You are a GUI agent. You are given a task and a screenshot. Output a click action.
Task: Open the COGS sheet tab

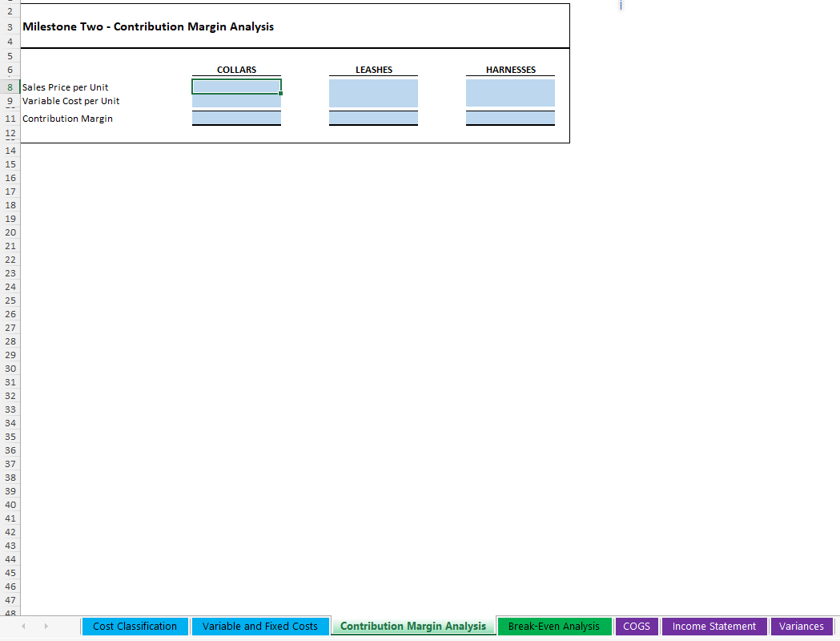coord(637,626)
